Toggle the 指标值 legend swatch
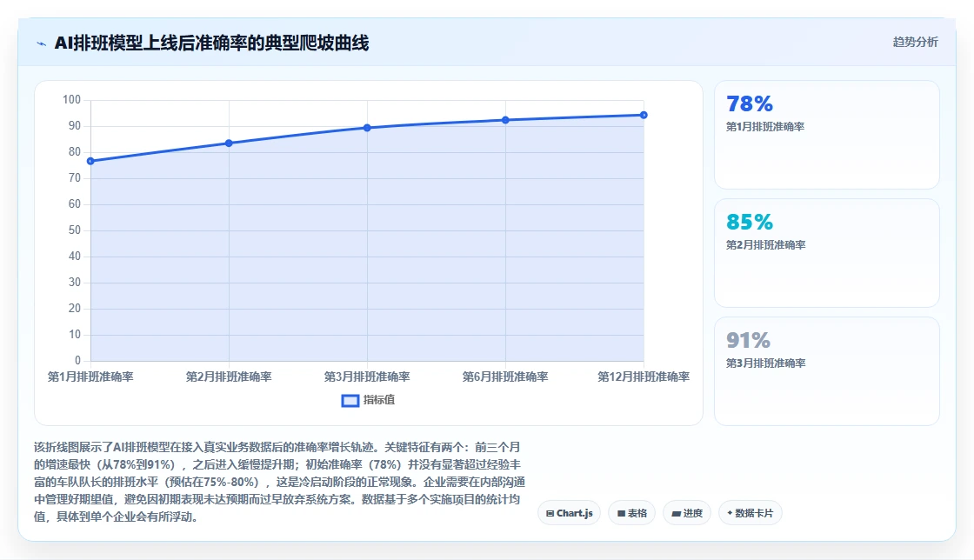This screenshot has width=974, height=560. point(350,401)
